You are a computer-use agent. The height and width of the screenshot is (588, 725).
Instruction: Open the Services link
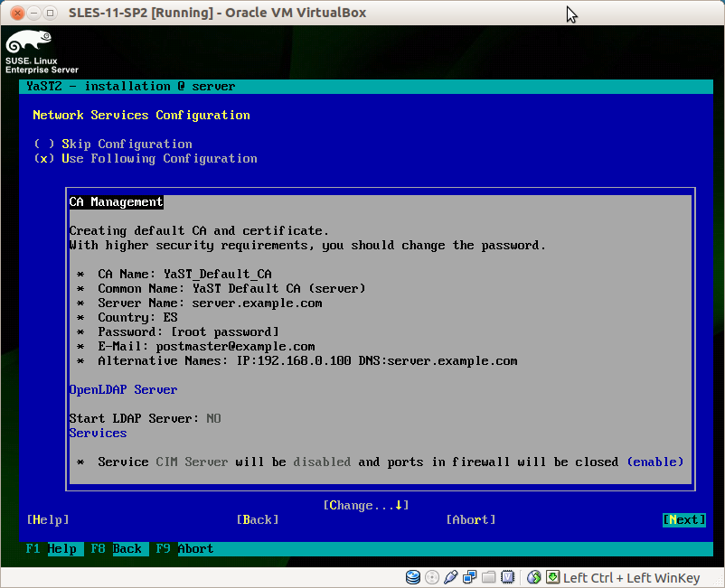click(98, 434)
